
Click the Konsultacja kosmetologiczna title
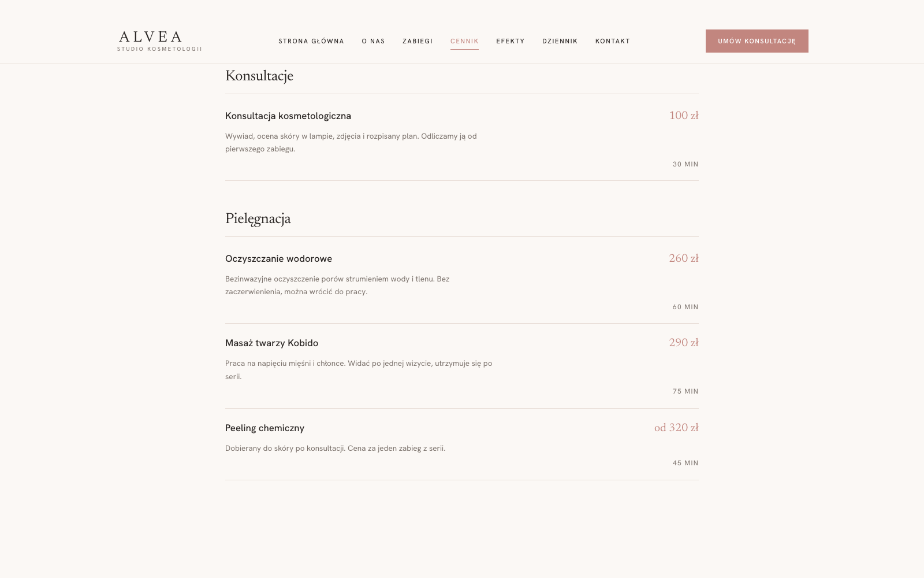288,116
